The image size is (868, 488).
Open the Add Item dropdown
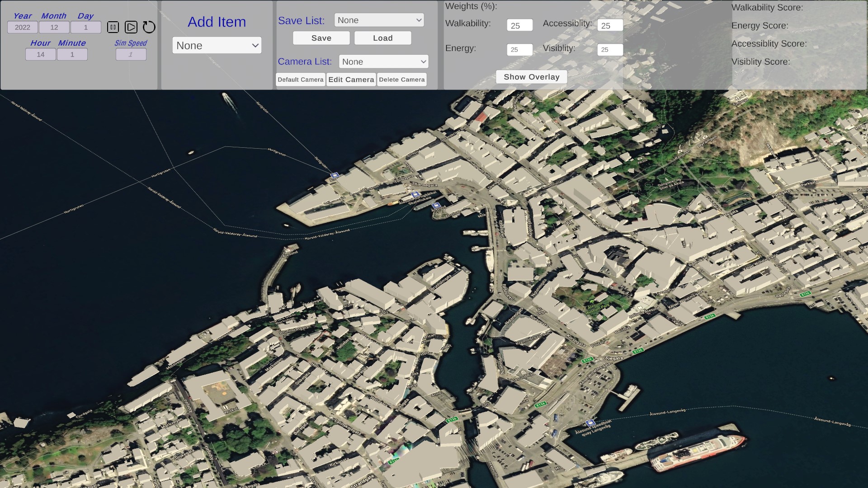(x=217, y=45)
